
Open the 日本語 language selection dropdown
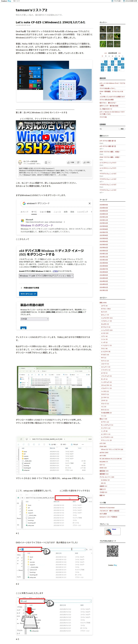click(x=35, y=319)
